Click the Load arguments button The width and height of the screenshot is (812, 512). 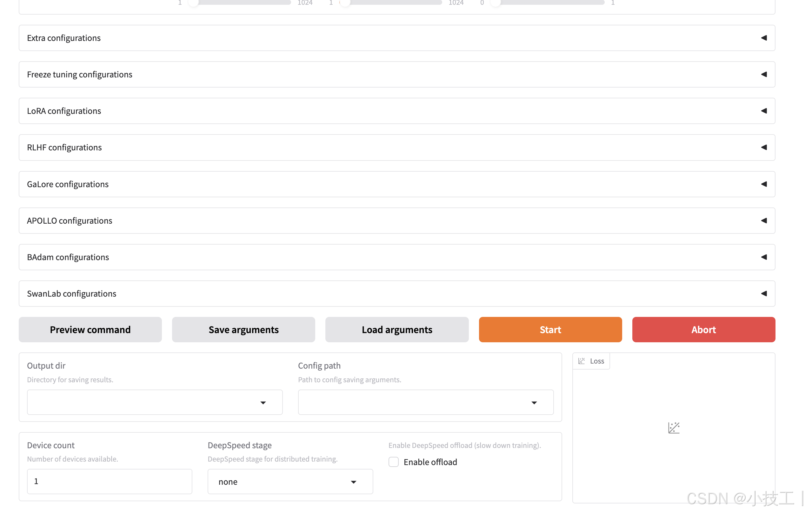click(x=397, y=329)
